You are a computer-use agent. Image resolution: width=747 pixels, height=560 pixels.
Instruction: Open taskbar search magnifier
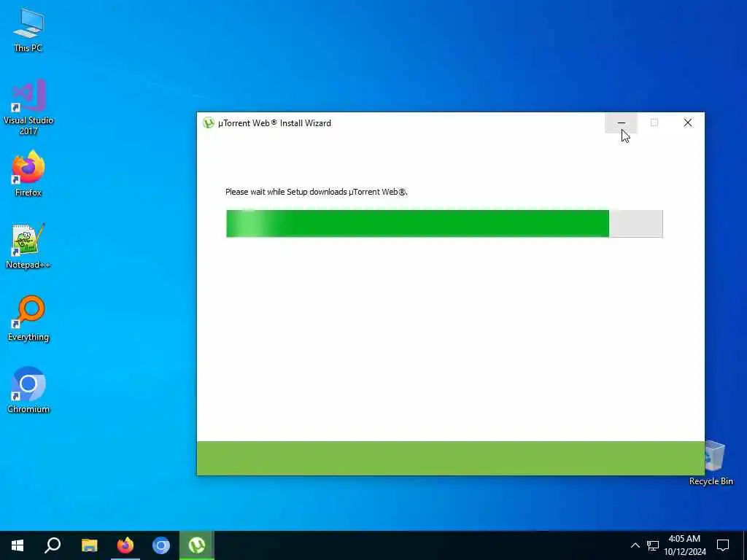53,545
